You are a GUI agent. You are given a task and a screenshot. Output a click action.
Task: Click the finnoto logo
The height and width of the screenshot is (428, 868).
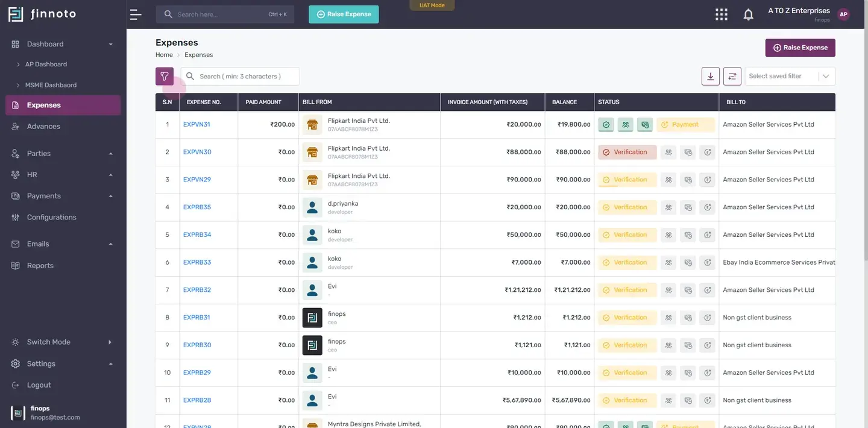click(42, 14)
